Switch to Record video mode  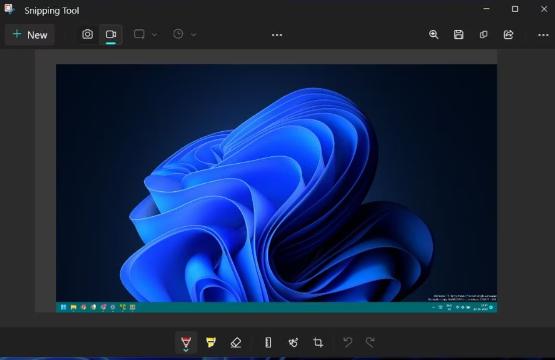coord(111,34)
